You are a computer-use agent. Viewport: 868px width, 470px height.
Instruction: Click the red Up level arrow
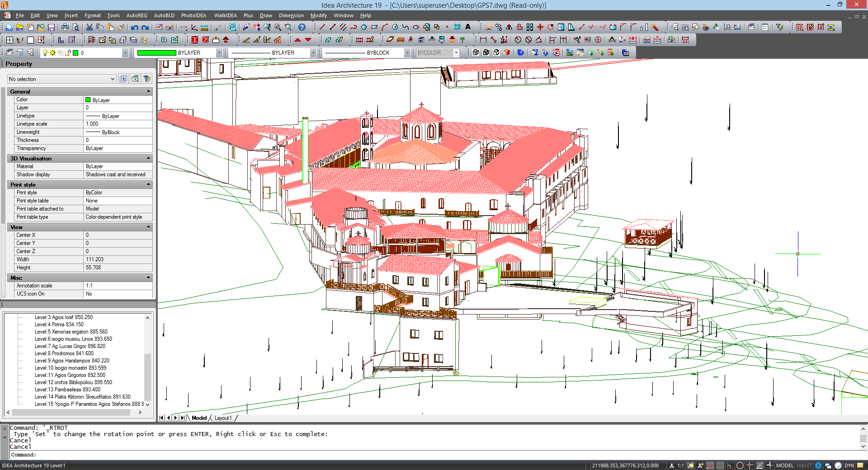297,40
